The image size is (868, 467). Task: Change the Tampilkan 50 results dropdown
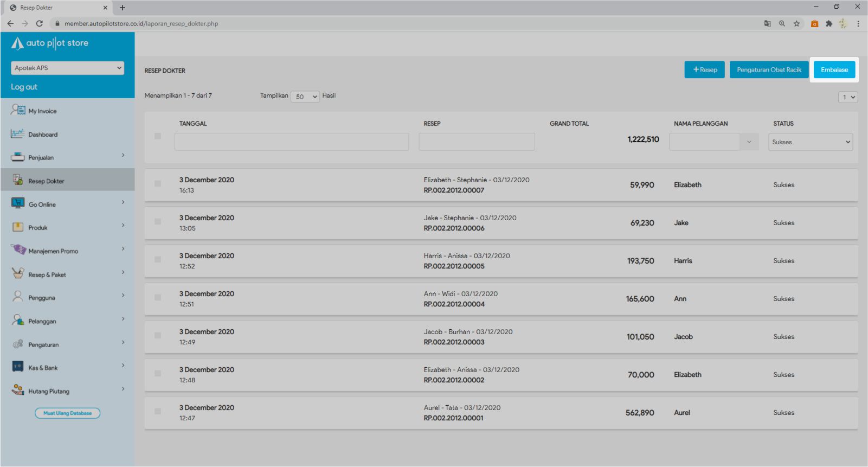click(305, 97)
